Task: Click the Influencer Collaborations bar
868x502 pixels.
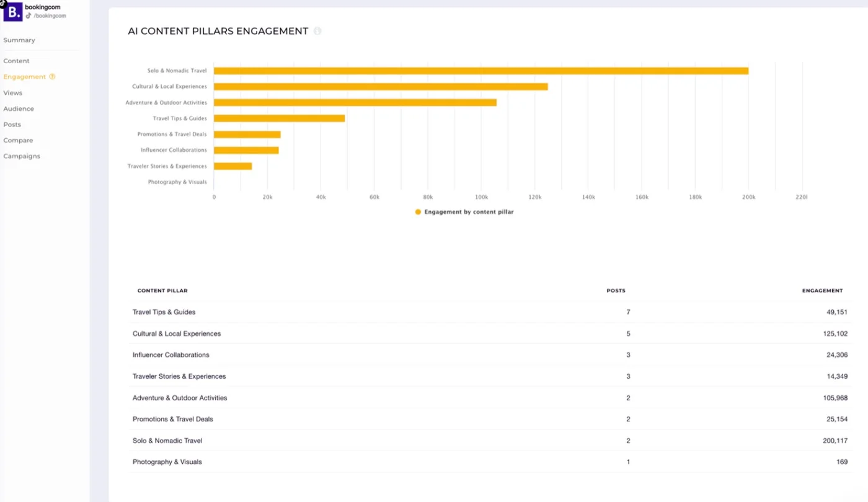Action: point(246,150)
